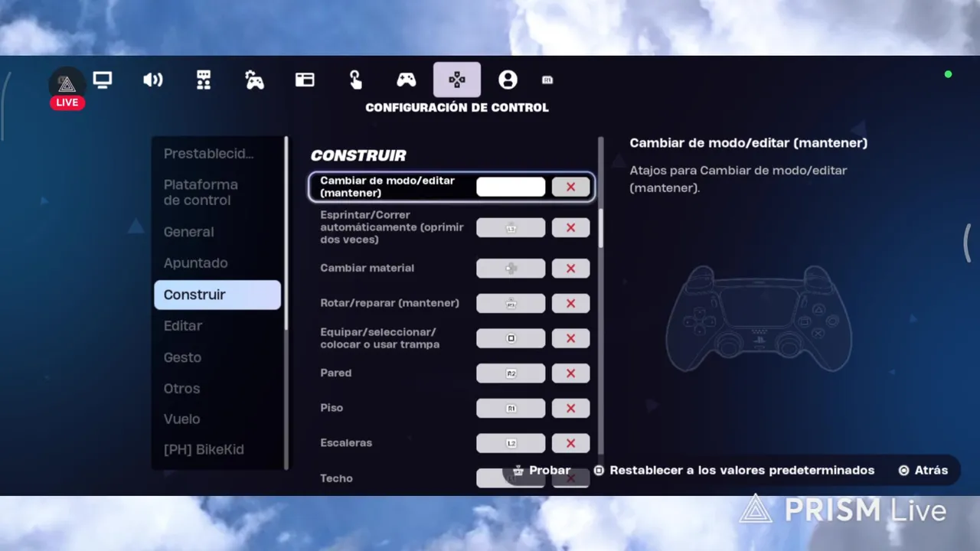Open the account profile tab icon
980x551 pixels.
(x=508, y=80)
